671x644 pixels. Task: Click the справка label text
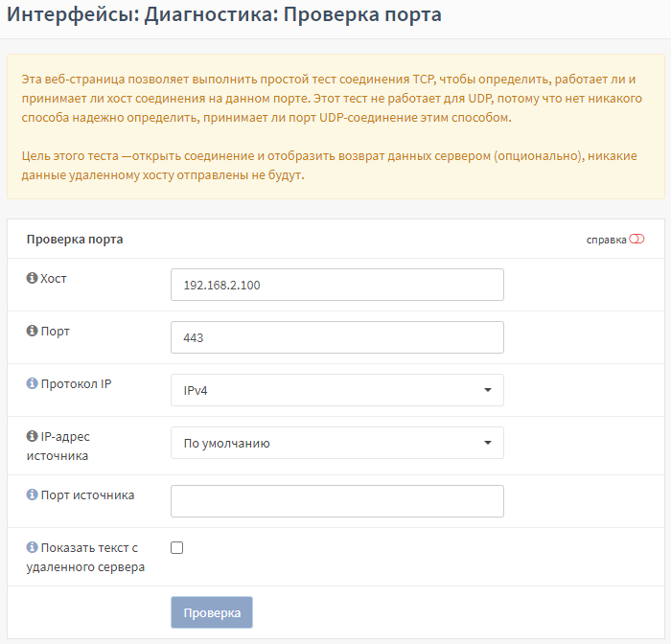(x=606, y=240)
